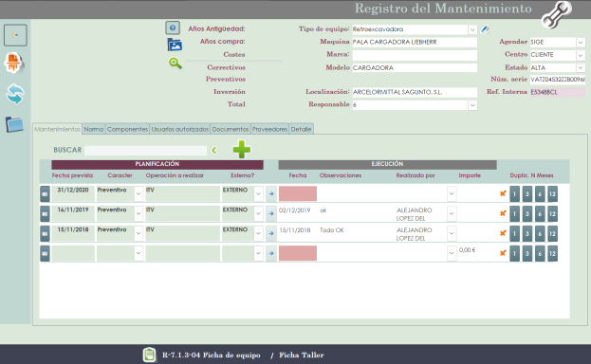Click the orange shredder delete icon

(14, 63)
